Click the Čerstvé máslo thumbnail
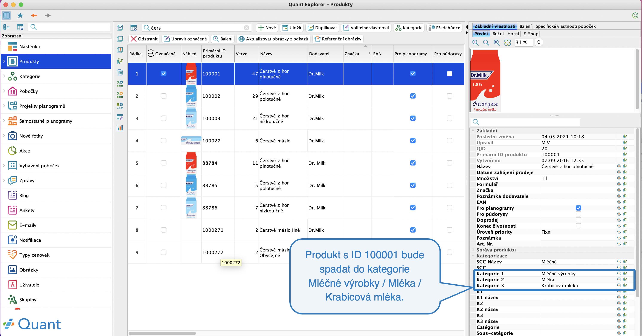Screen dimensions: 644x336 (191, 141)
